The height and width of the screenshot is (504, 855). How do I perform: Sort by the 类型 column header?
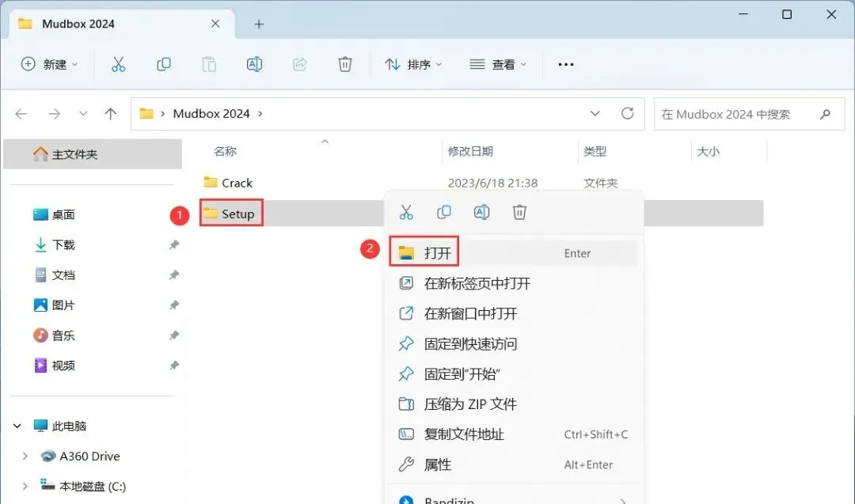595,151
